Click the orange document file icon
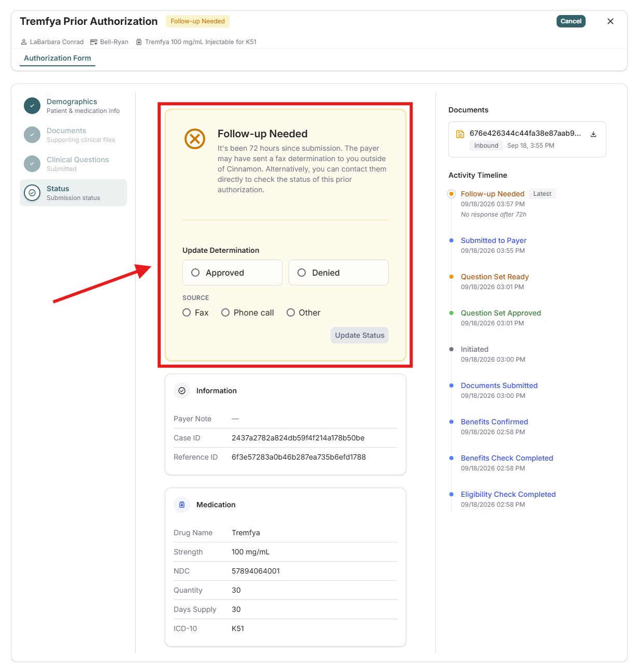This screenshot has height=672, width=639. click(460, 134)
